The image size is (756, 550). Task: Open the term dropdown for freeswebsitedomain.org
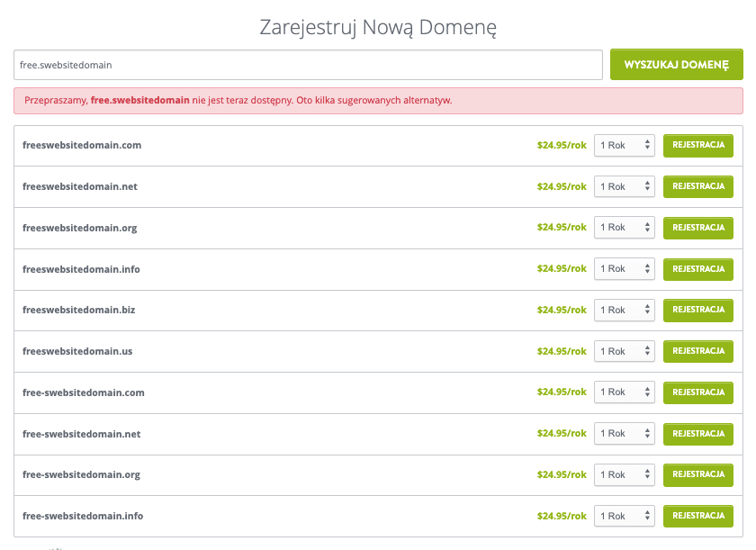(624, 227)
